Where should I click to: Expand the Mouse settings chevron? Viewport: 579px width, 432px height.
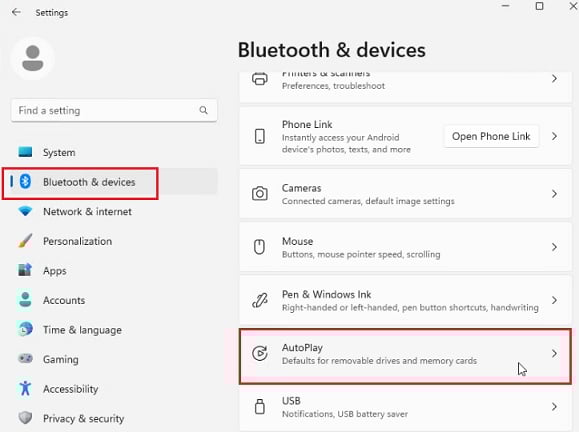coord(554,247)
